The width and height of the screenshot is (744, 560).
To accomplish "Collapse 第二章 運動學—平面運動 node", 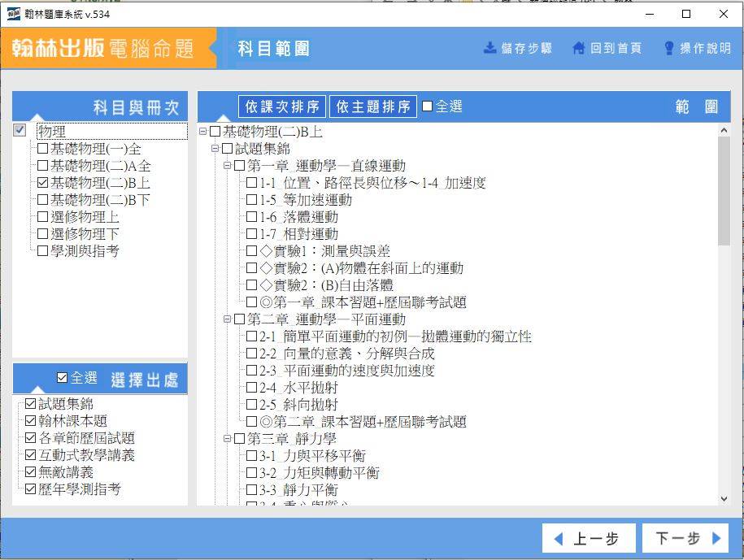I will pyautogui.click(x=228, y=319).
